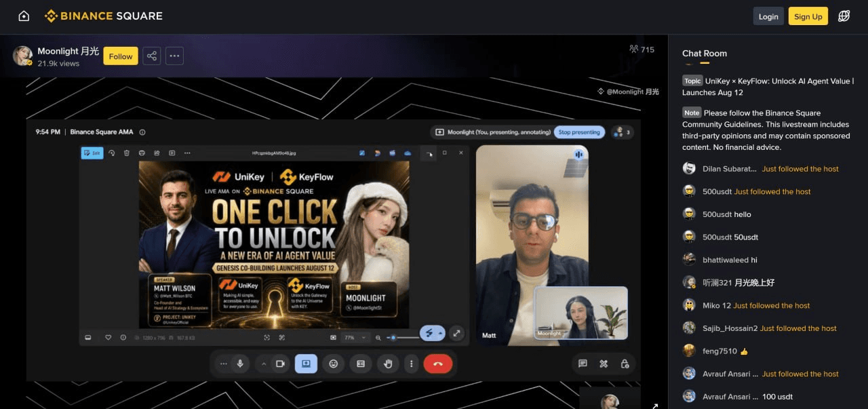Viewport: 868px width, 409px height.
Task: View the 715 viewers count icon
Action: [x=634, y=49]
